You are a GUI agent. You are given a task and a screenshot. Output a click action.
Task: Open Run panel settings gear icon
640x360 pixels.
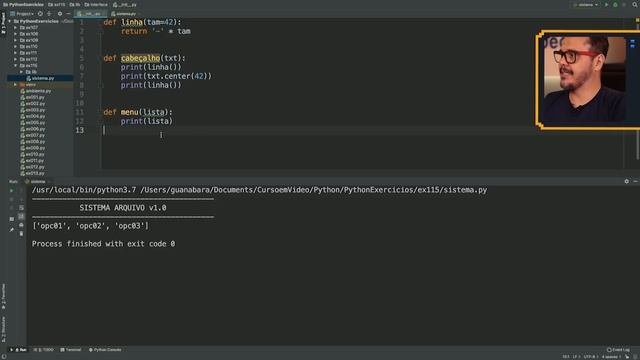click(627, 181)
